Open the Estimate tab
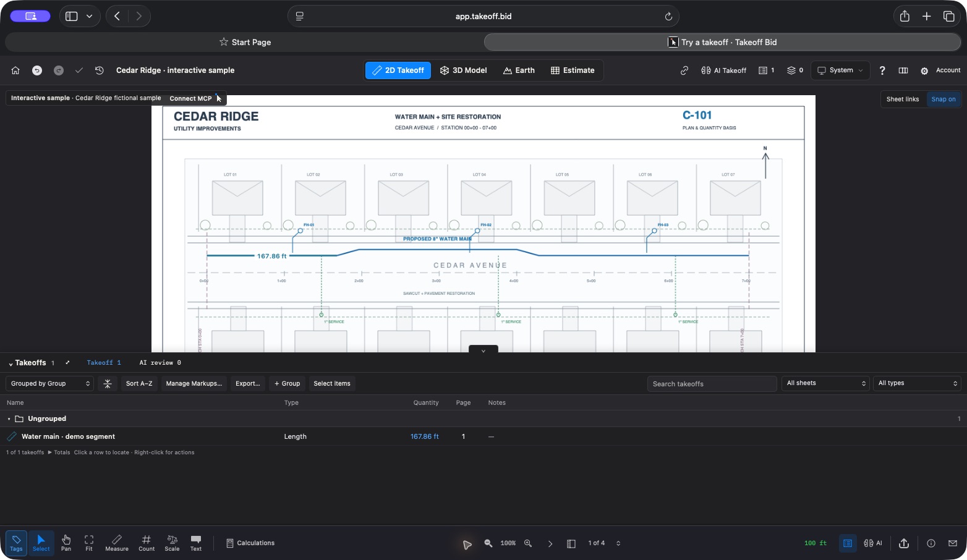Screen dimensions: 967x560 point(573,70)
